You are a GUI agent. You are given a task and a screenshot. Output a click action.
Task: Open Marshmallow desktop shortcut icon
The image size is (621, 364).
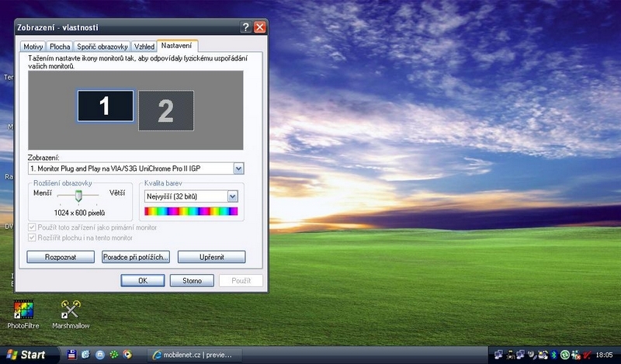(71, 310)
